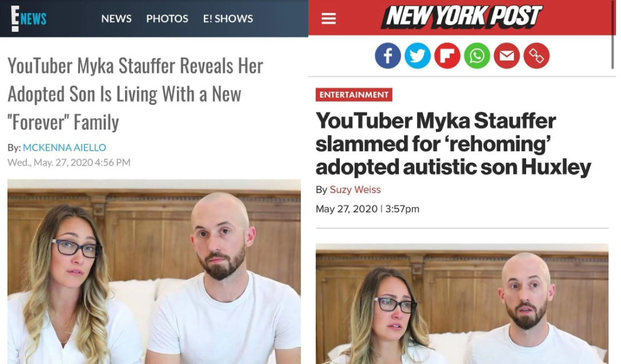Click the E! News article photo
Screen dimensions: 621x364
pos(154,271)
